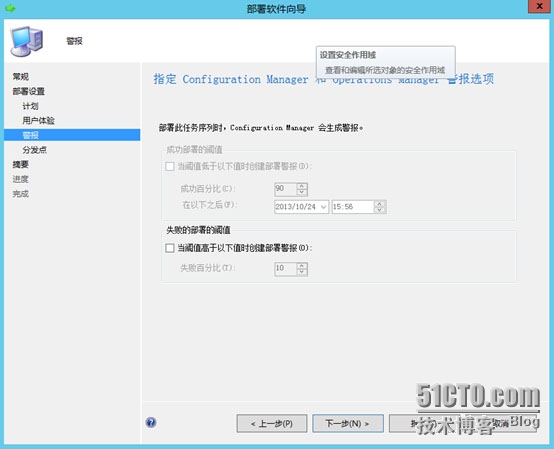
Task: Select 常规 page in wizard sidebar
Action: tap(20, 77)
